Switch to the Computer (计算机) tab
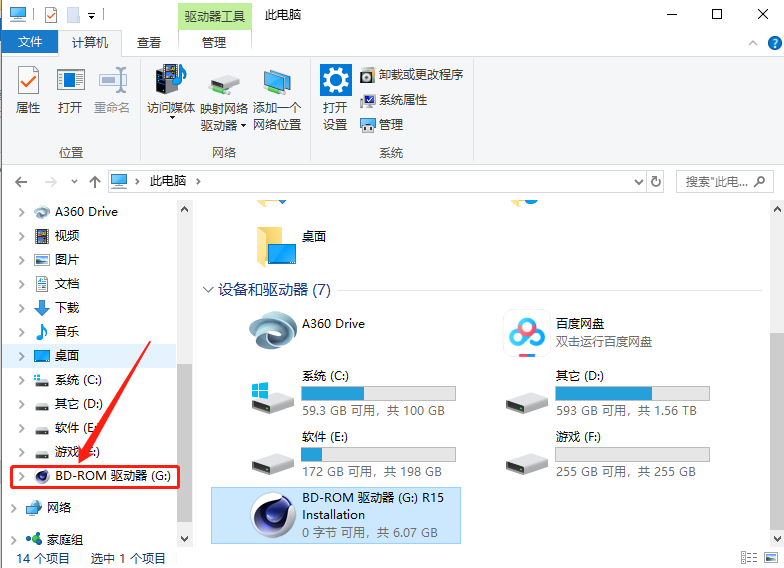The height and width of the screenshot is (568, 784). tap(90, 42)
